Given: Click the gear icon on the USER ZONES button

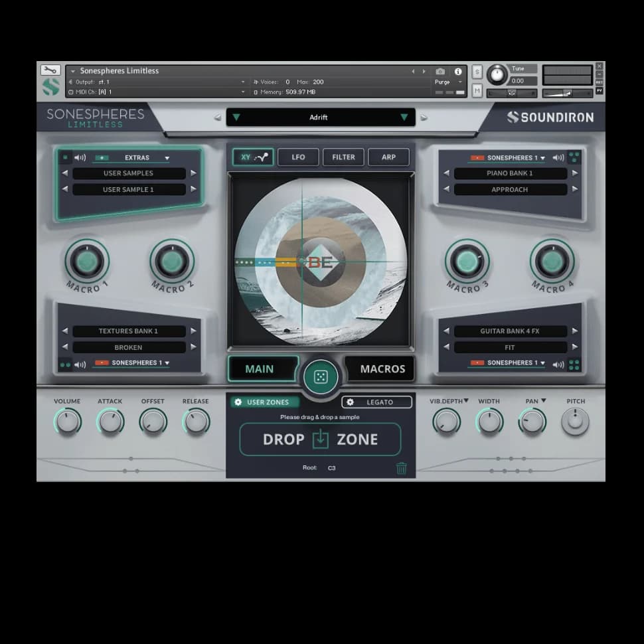Looking at the screenshot, I should point(238,402).
